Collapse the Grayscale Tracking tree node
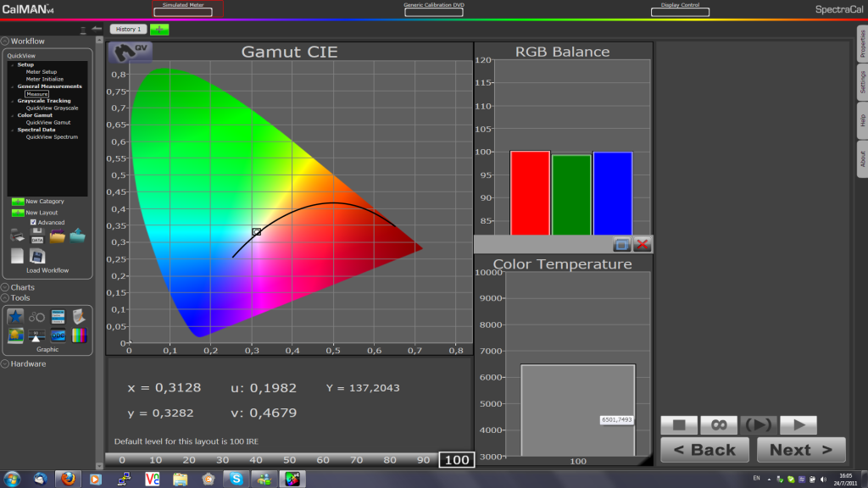Viewport: 868px width, 488px height. (x=13, y=101)
